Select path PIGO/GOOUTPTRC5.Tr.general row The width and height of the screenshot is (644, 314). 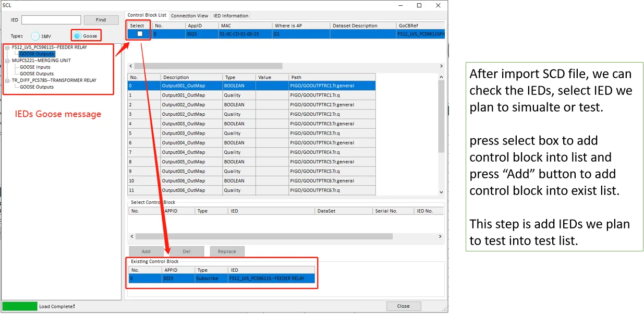tap(251, 162)
